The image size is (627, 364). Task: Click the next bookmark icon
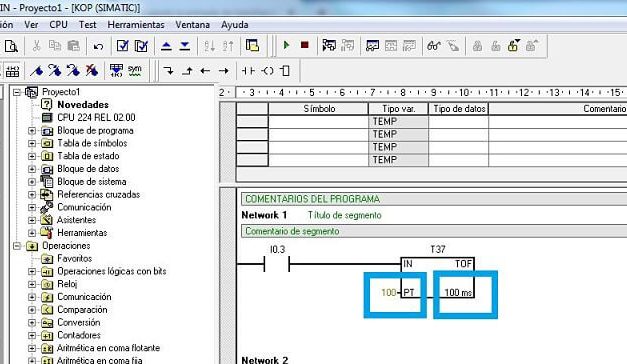(x=55, y=71)
